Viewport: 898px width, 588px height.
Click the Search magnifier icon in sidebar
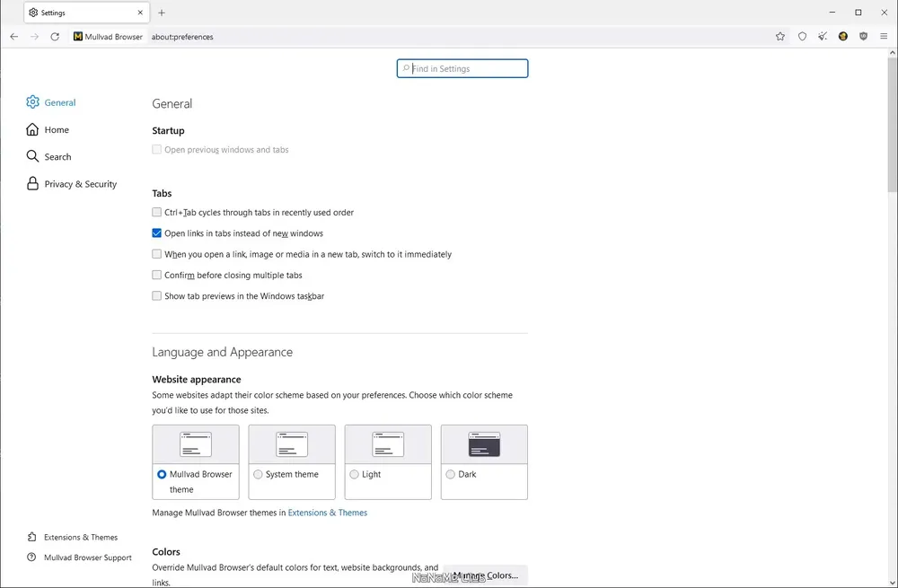[32, 156]
